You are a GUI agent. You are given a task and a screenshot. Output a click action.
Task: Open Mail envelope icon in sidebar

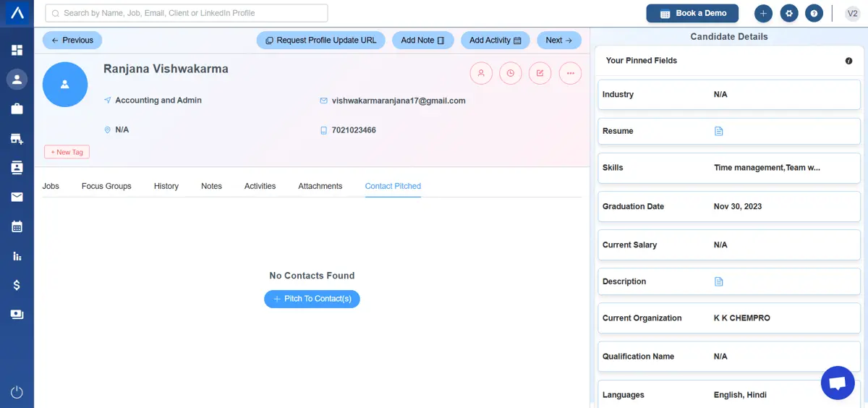pyautogui.click(x=17, y=197)
